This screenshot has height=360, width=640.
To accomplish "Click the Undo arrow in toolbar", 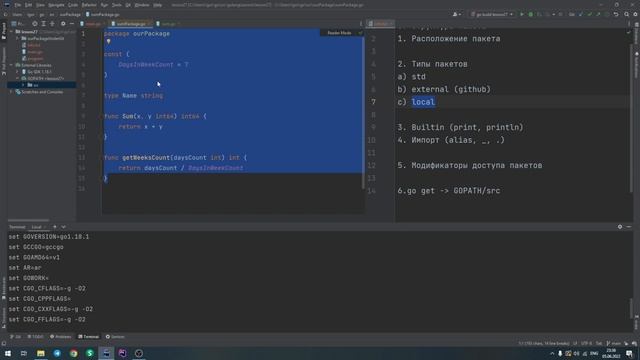I will (x=616, y=14).
